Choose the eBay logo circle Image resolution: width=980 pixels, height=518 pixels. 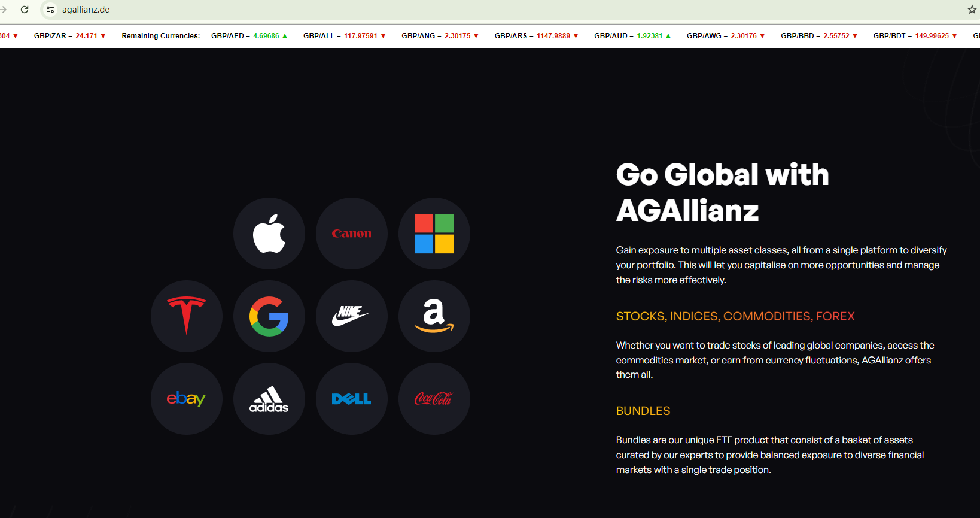[x=187, y=399]
